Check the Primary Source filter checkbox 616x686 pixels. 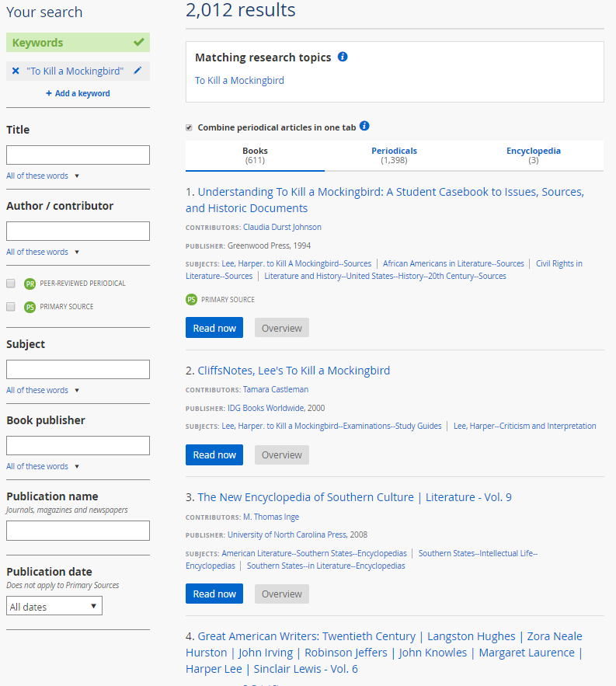tap(11, 307)
